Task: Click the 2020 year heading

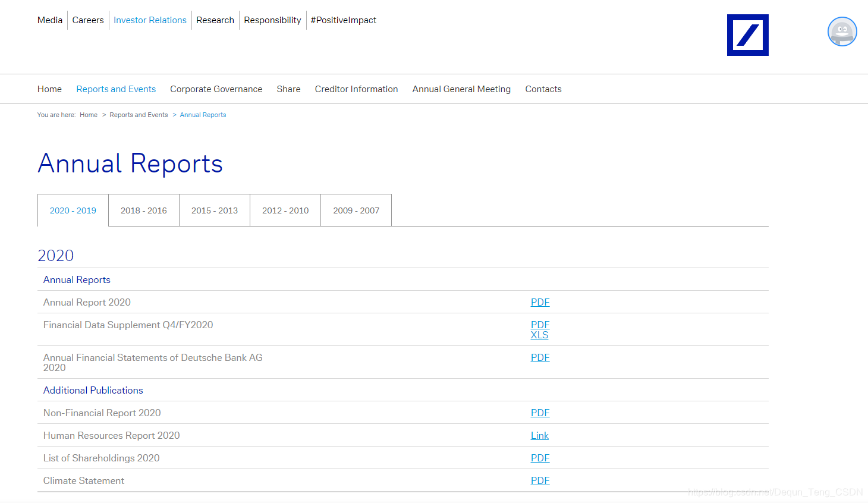Action: point(56,256)
